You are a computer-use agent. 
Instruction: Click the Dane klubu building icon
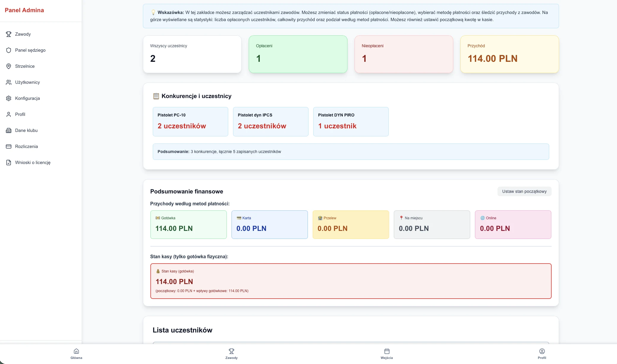click(9, 130)
